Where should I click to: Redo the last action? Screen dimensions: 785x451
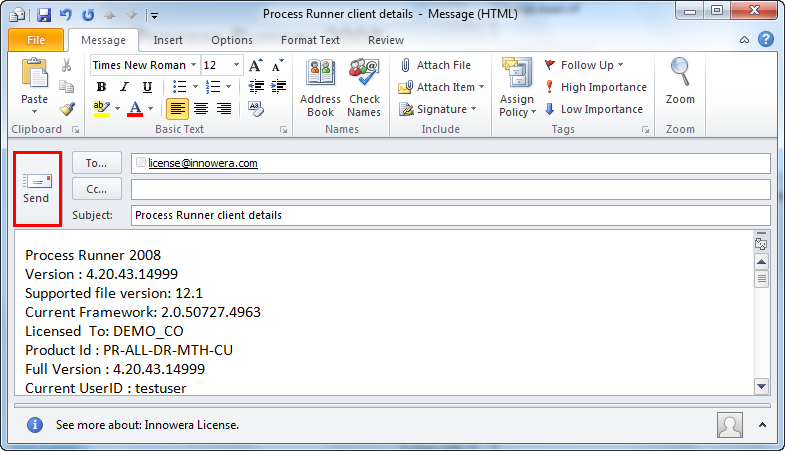88,15
